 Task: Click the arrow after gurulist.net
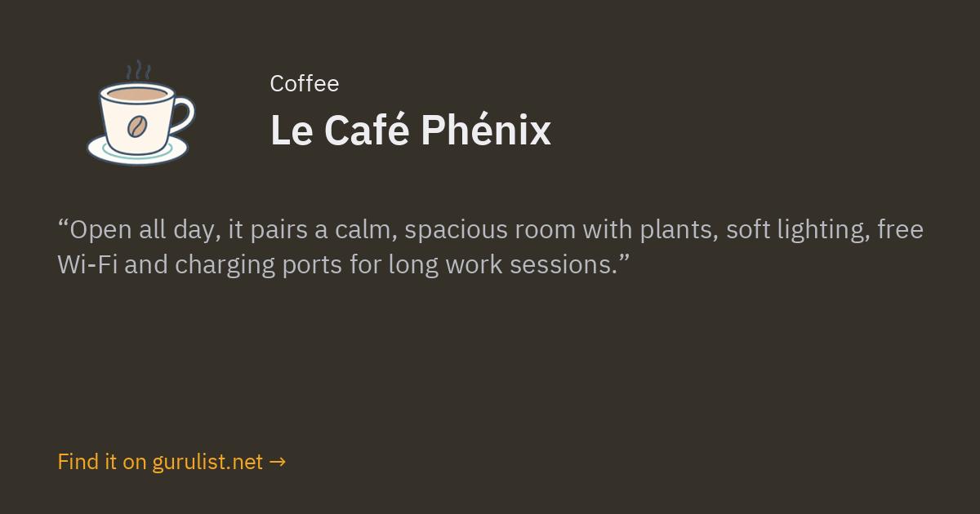click(277, 462)
